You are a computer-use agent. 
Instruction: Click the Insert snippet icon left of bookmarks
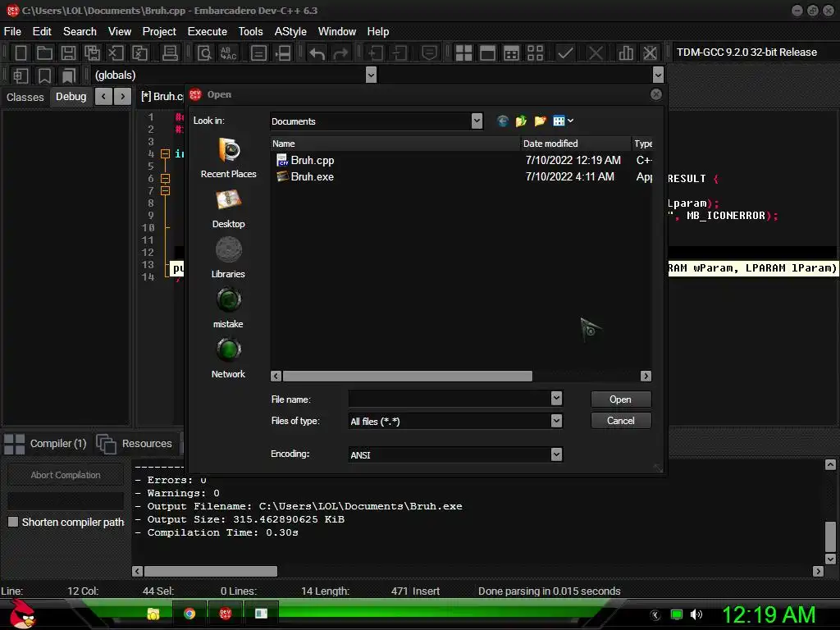tap(21, 75)
